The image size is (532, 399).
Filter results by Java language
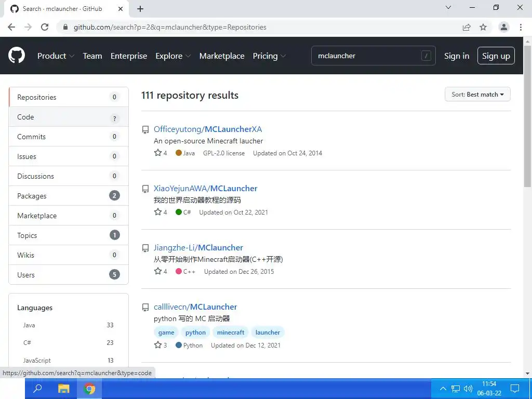tap(68, 325)
